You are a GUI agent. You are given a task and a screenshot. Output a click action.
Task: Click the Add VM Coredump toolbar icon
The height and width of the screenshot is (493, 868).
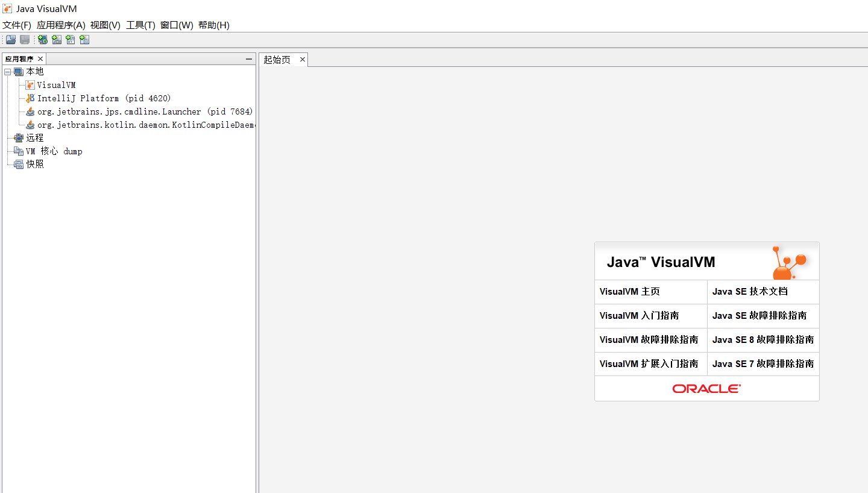[x=71, y=40]
